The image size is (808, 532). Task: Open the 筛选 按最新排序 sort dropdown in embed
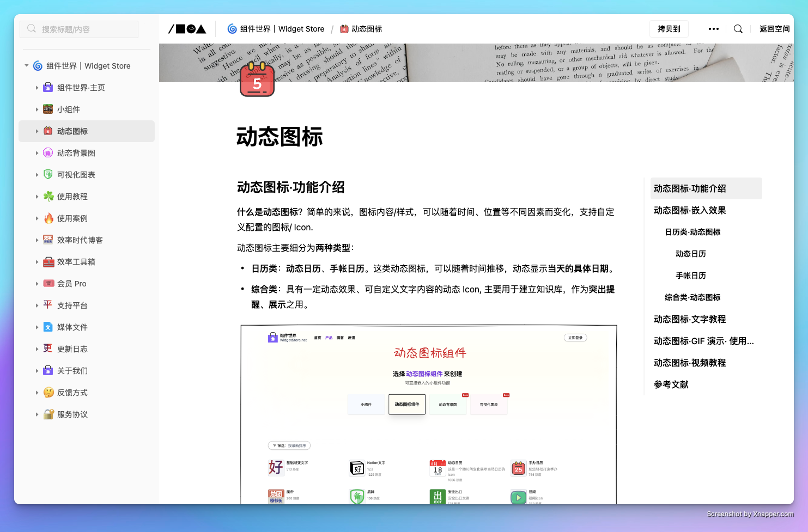coord(289,445)
